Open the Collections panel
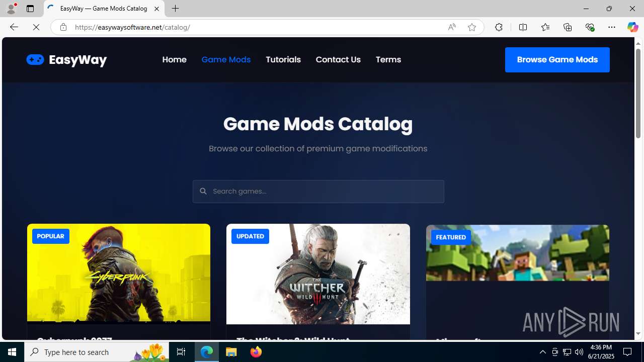This screenshot has width=644, height=362. pos(568,27)
